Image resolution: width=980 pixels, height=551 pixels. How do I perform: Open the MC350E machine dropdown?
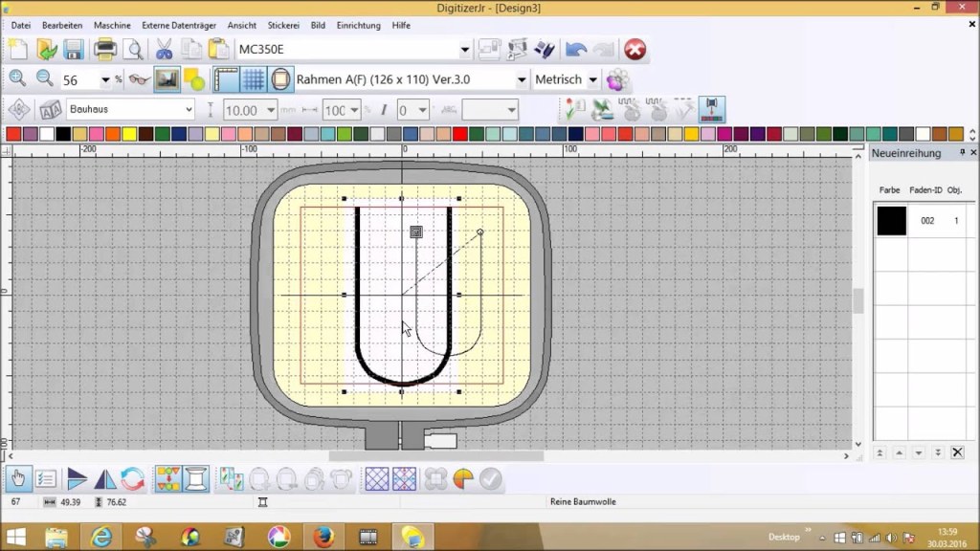coord(465,50)
